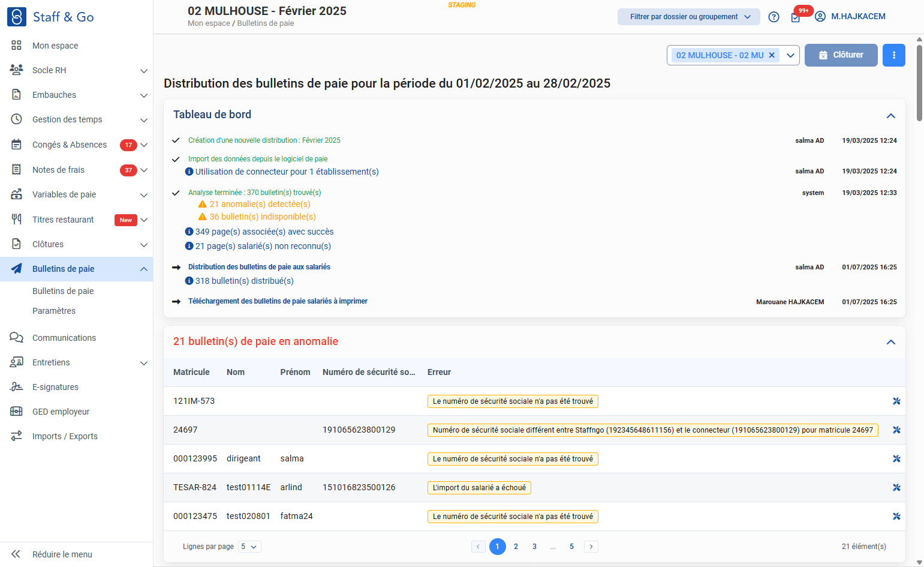Expand the Socle RH menu
Image resolution: width=924 pixels, height=567 pixels.
click(x=144, y=71)
